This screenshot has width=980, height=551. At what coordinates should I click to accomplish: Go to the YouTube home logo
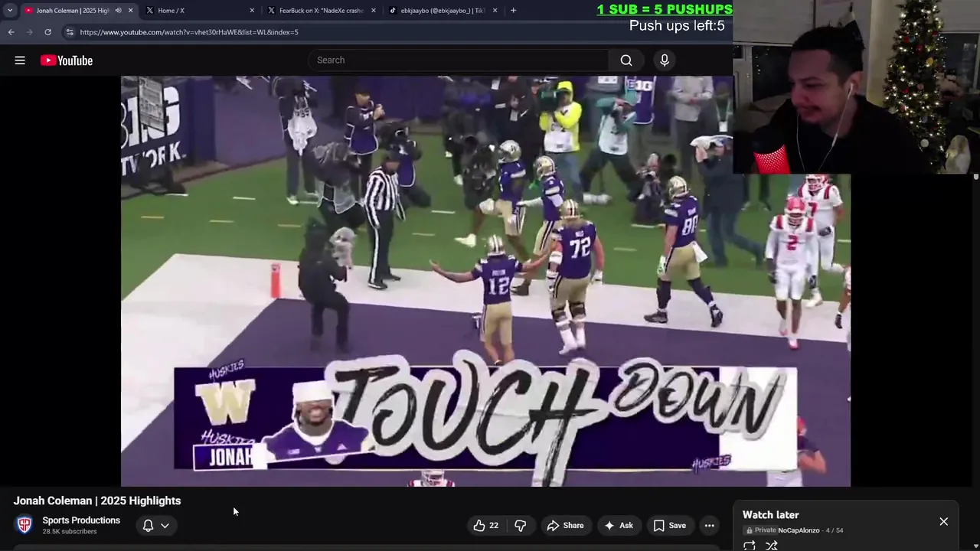67,60
